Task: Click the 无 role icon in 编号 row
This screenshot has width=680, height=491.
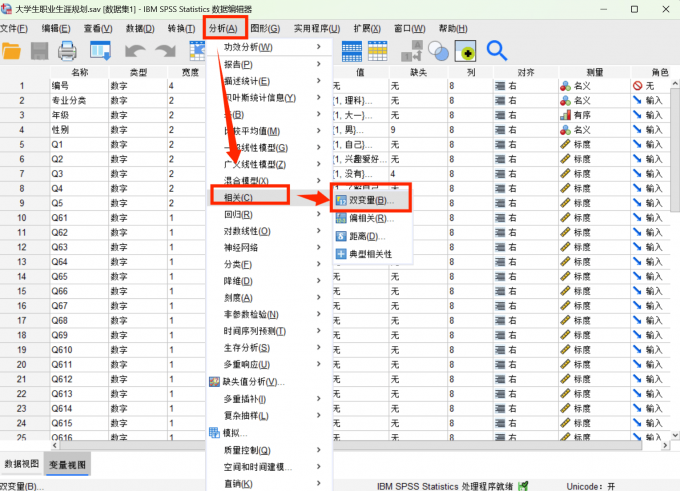Action: click(x=638, y=86)
